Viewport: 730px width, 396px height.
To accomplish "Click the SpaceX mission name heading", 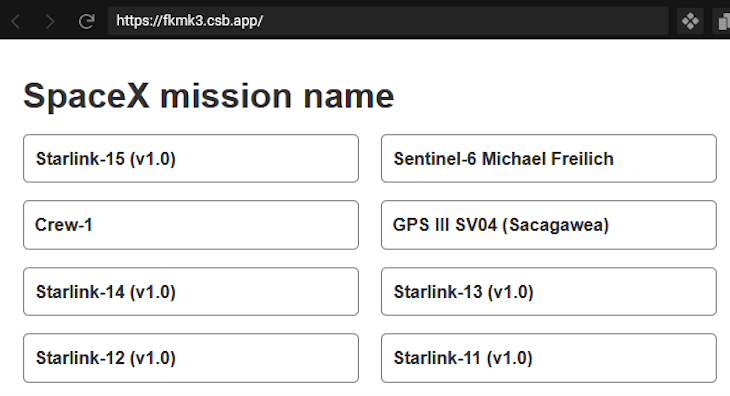I will (x=209, y=96).
